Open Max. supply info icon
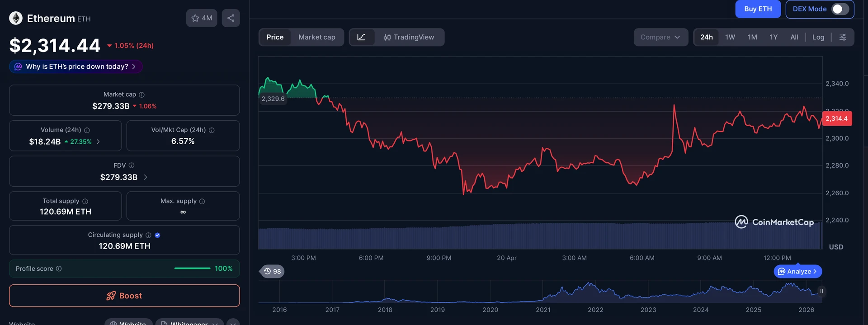 202,201
